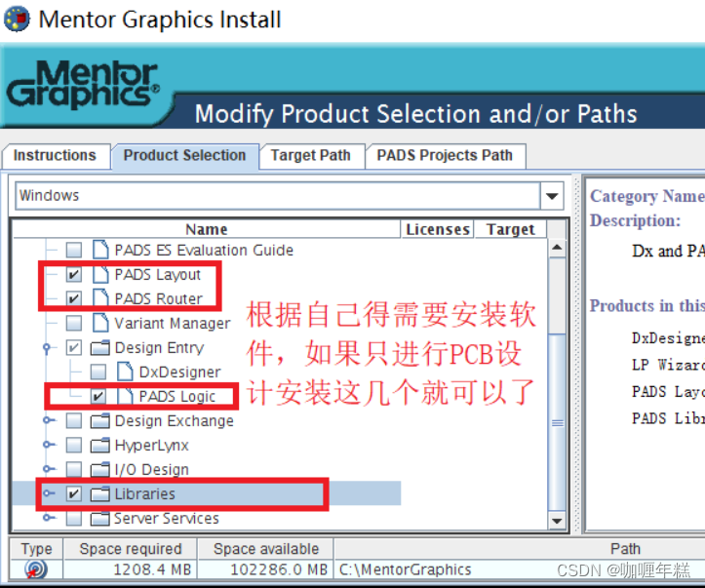Viewport: 705px width, 588px height.
Task: Click the Mentor Graphics Install window icon
Action: 17,20
